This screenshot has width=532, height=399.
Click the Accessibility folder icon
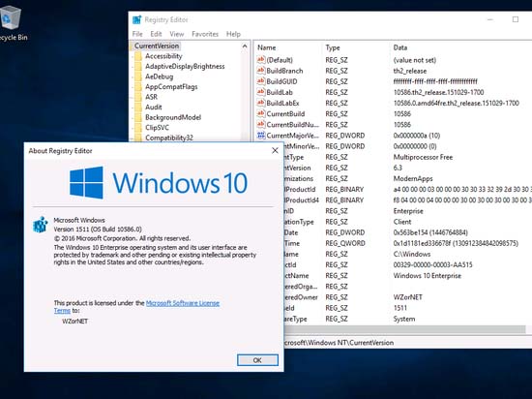point(138,56)
